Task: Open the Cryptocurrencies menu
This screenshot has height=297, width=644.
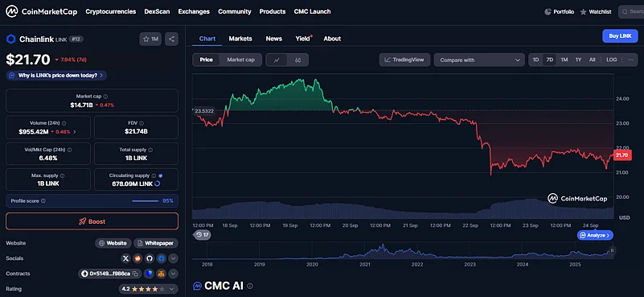Action: pos(110,11)
